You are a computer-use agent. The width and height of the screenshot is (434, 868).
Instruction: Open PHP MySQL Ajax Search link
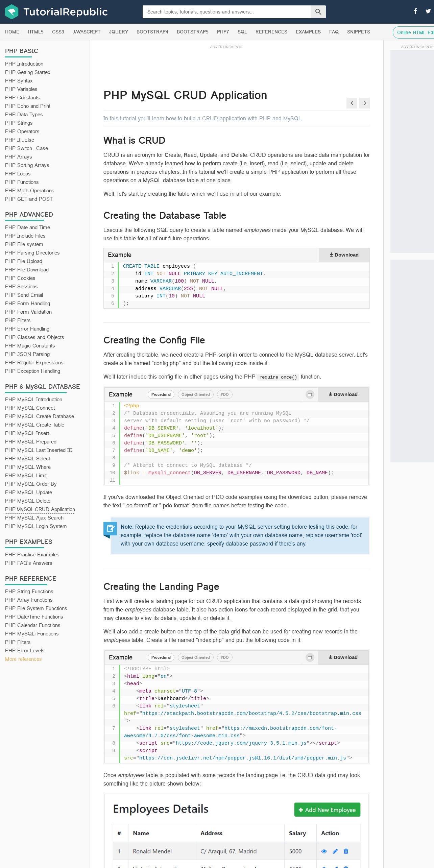pos(34,518)
